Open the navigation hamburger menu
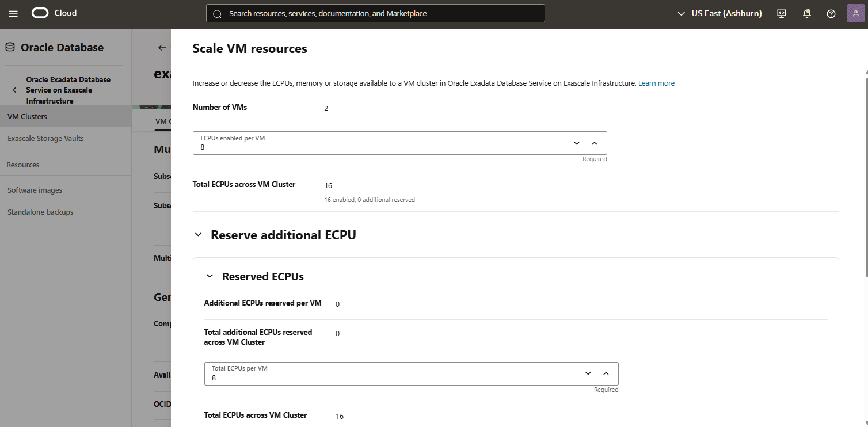868x427 pixels. pyautogui.click(x=13, y=13)
